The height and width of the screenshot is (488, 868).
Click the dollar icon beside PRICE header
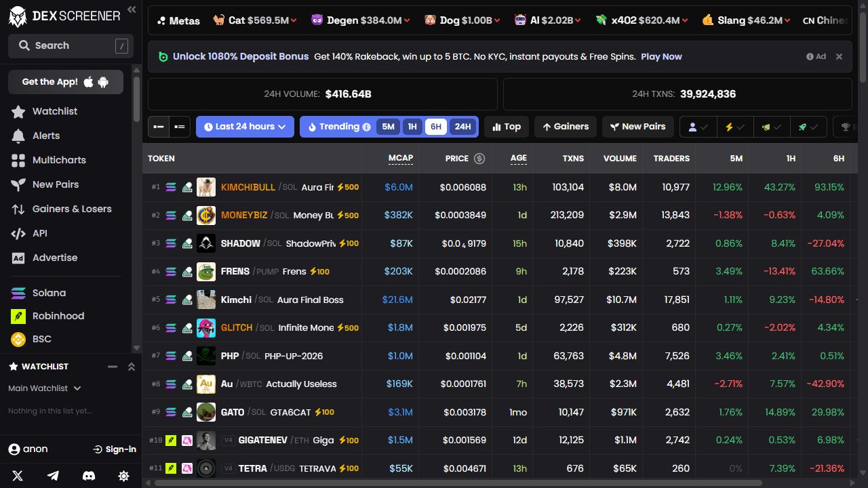pyautogui.click(x=479, y=159)
